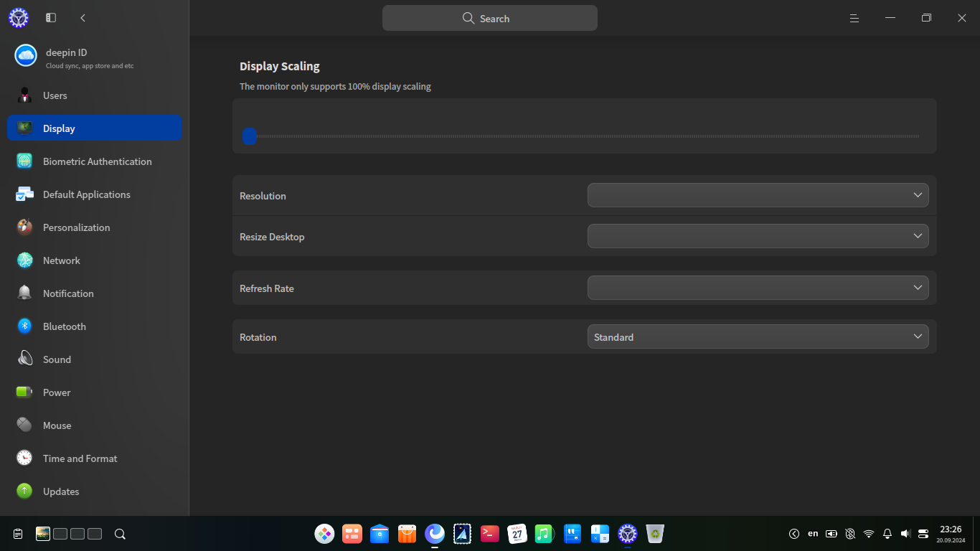Click the Search field in title bar
The image size is (980, 551).
pyautogui.click(x=490, y=18)
